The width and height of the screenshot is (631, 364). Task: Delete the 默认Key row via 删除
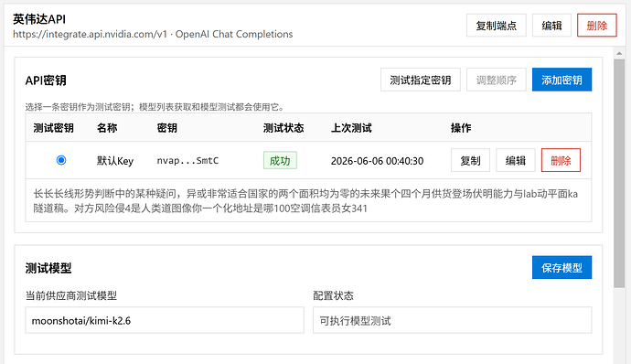pyautogui.click(x=561, y=160)
